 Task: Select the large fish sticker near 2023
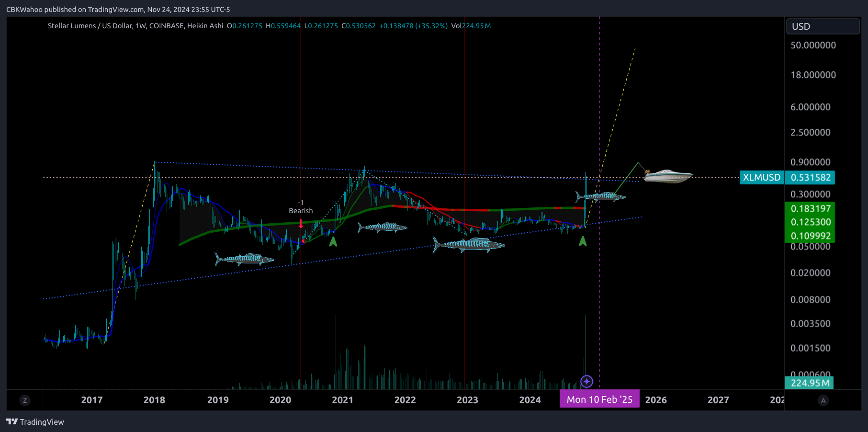point(468,245)
